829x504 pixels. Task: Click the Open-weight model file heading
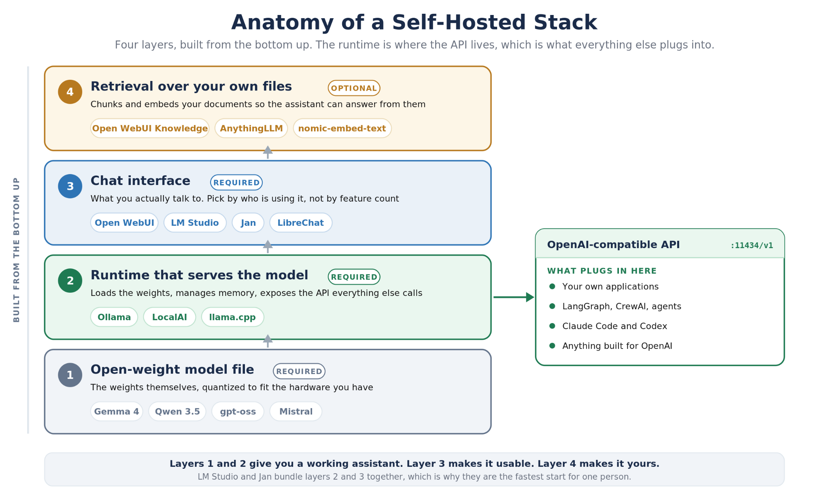pyautogui.click(x=172, y=370)
